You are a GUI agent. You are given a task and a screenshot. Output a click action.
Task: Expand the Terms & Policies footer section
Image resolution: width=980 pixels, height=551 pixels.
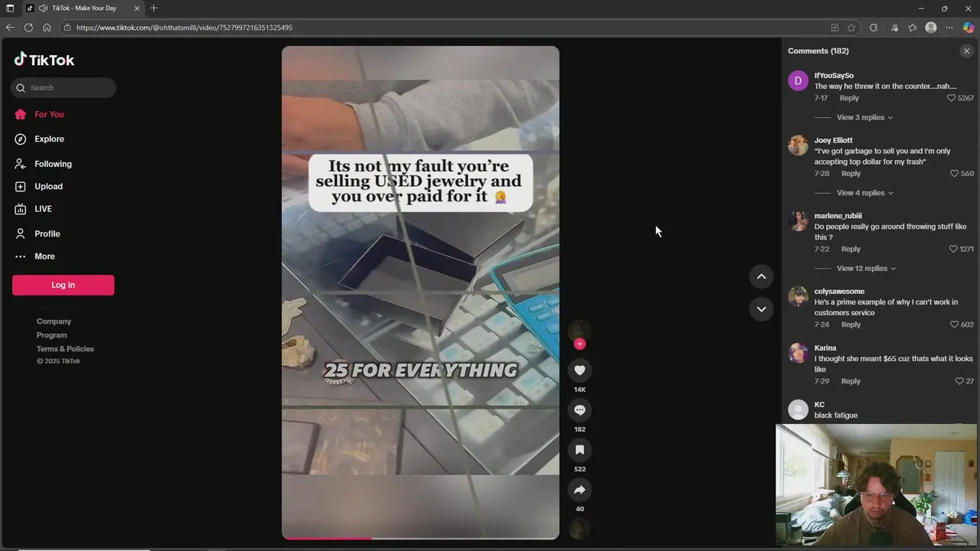[65, 349]
